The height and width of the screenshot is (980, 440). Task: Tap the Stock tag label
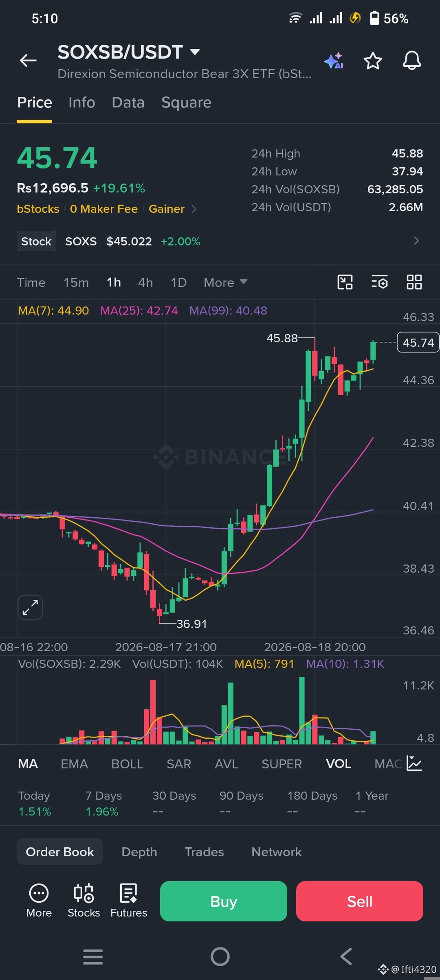click(36, 241)
